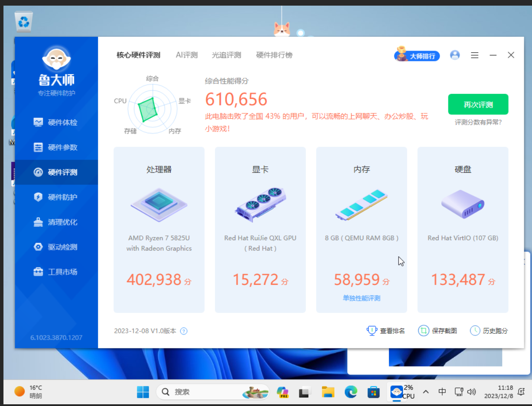532x406 pixels.
Task: Switch to the AI评测 tab
Action: point(187,55)
